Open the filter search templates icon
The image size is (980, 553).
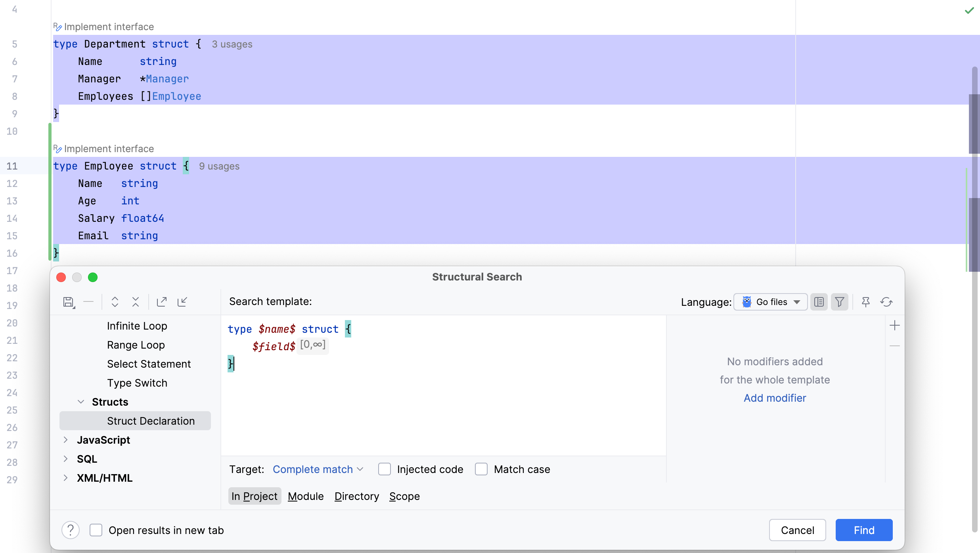[839, 301]
